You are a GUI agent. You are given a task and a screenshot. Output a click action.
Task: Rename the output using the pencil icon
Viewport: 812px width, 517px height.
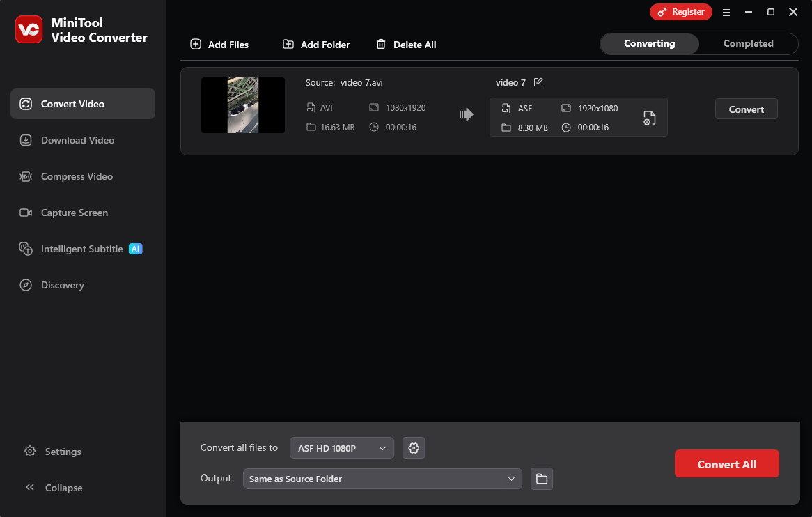click(x=538, y=82)
